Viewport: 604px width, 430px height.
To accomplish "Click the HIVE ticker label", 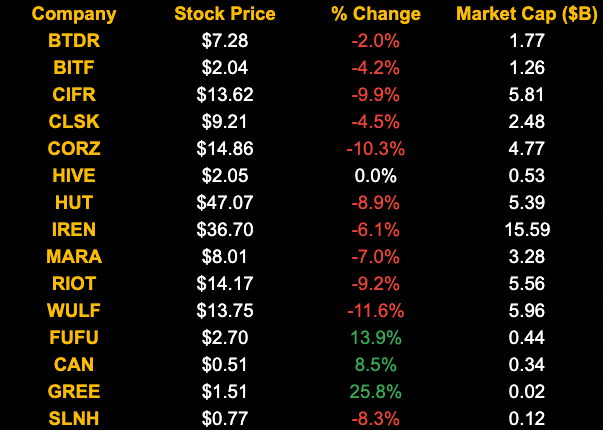I will coord(74,176).
